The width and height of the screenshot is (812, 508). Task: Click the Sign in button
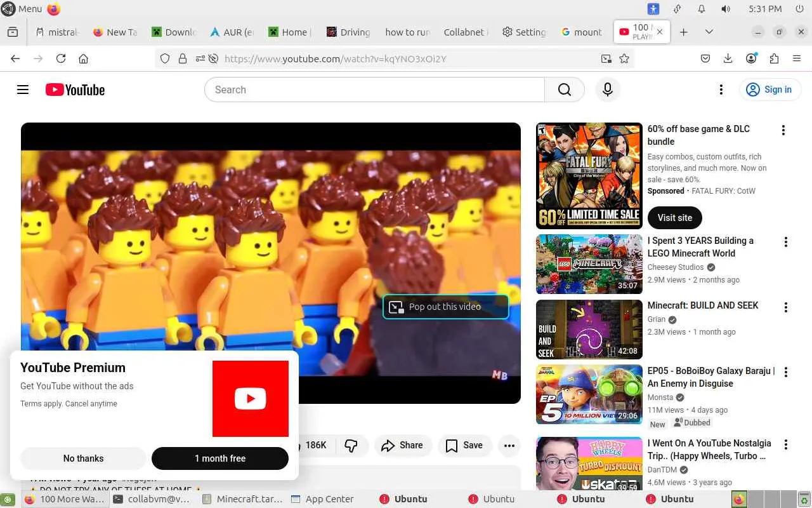pos(770,90)
